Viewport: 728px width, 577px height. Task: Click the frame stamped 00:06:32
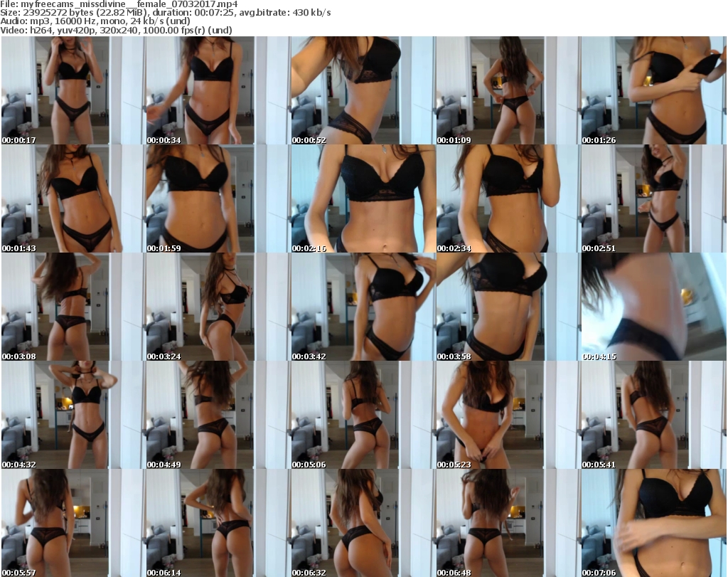363,523
